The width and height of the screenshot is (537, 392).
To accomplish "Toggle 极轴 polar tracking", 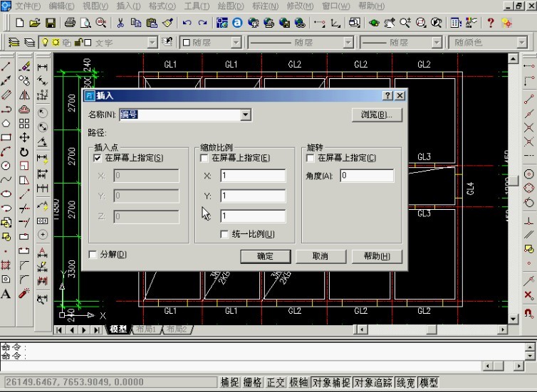I will [298, 382].
